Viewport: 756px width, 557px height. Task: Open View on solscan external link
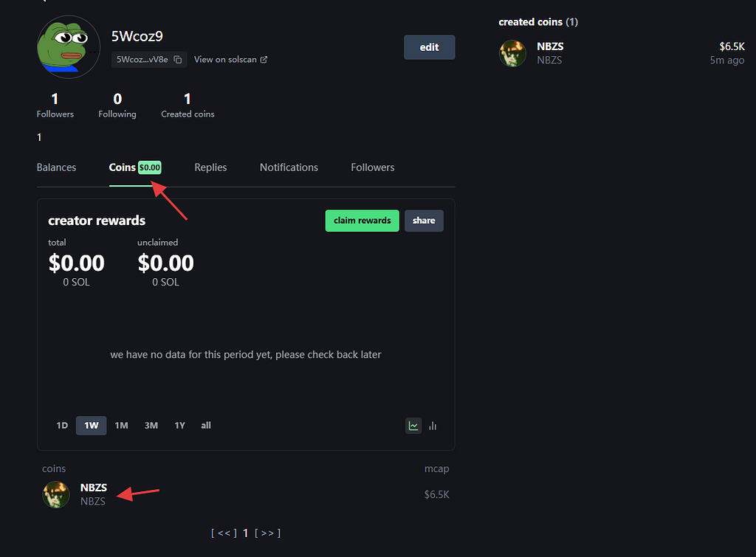click(230, 60)
